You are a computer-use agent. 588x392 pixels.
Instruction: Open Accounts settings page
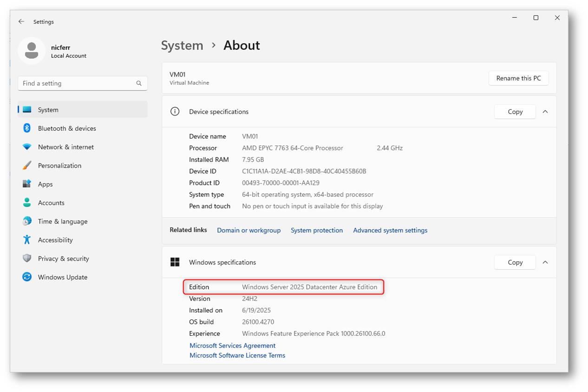tap(83, 203)
